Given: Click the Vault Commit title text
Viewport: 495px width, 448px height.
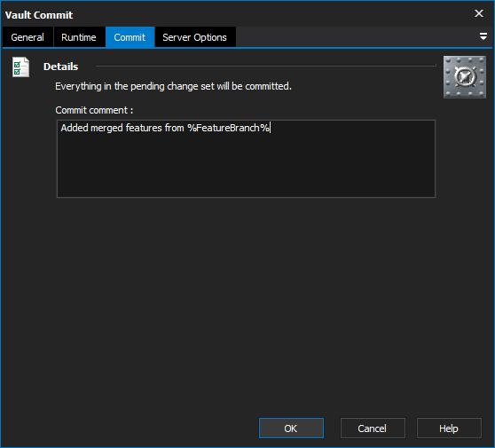Looking at the screenshot, I should coord(39,15).
